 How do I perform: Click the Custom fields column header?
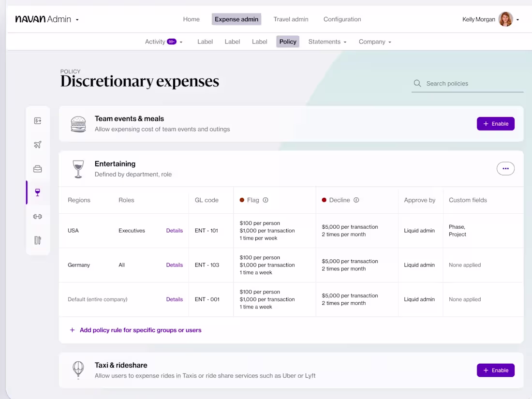(468, 200)
